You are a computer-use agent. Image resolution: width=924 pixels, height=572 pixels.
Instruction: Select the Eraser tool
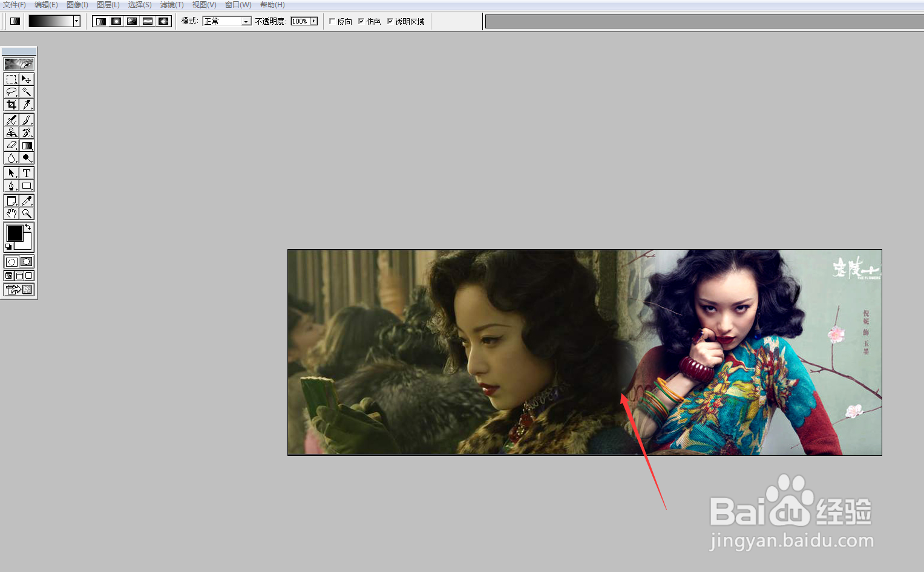[11, 145]
